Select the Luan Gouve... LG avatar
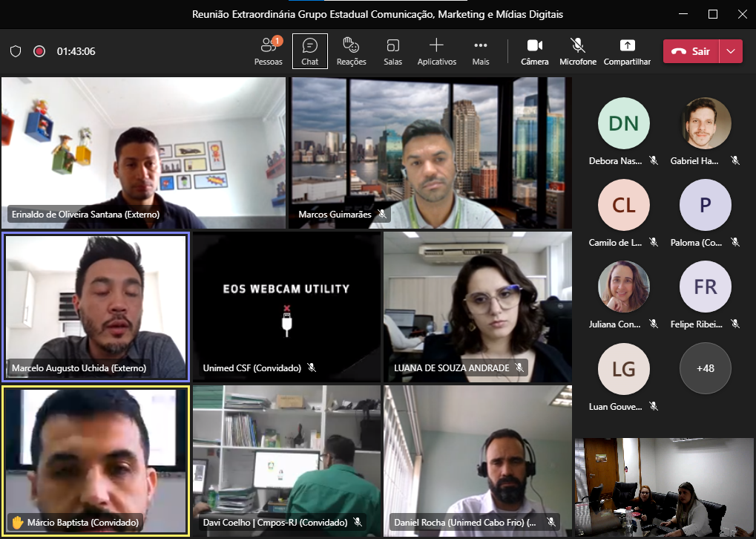Screen dimensions: 756x539 pyautogui.click(x=623, y=368)
